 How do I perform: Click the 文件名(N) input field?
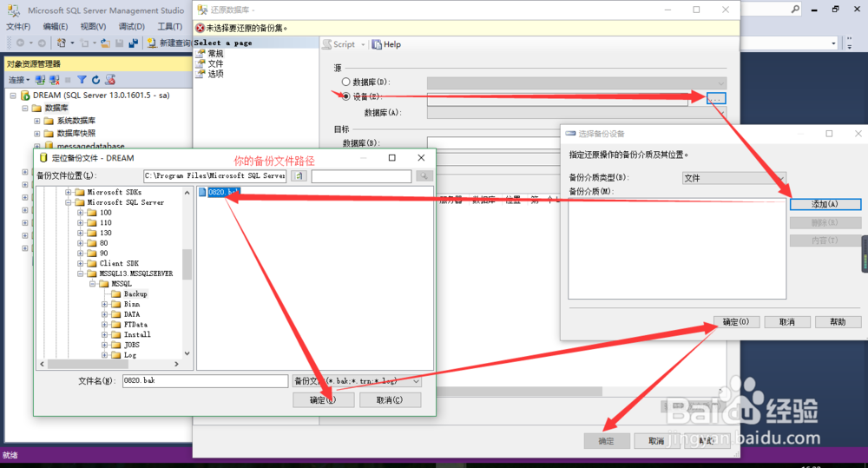(x=206, y=381)
